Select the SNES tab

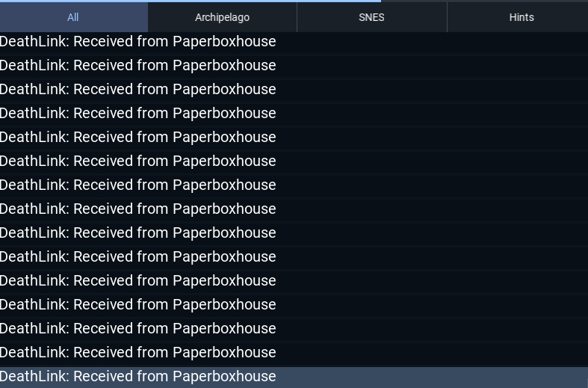click(x=371, y=17)
